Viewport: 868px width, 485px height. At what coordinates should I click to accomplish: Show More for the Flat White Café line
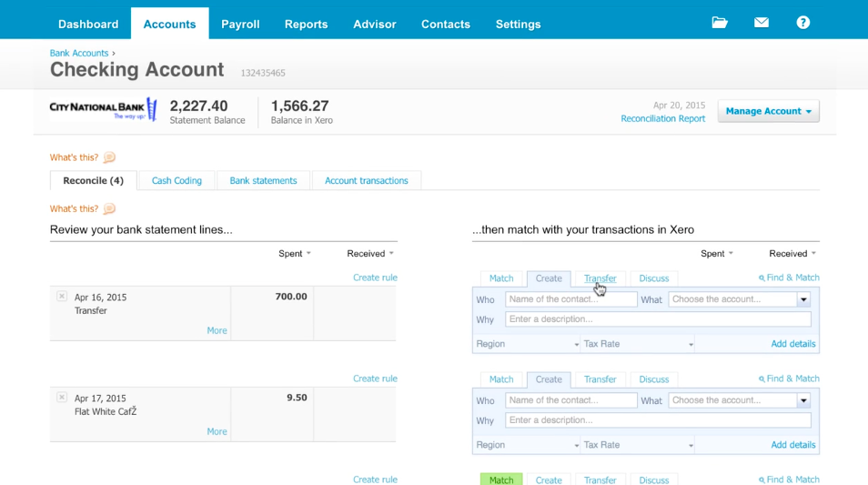coord(217,431)
